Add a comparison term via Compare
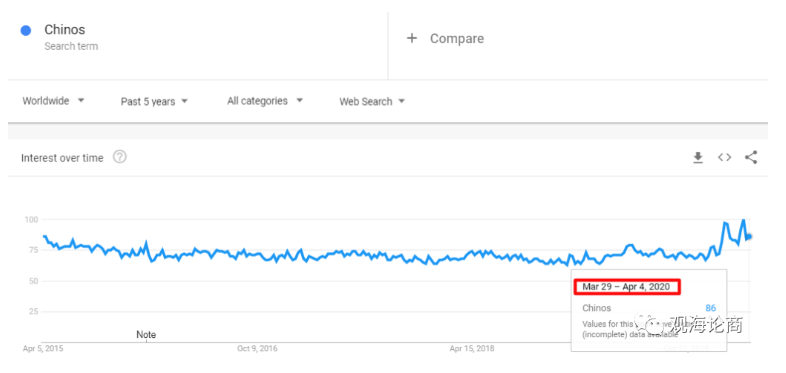 click(457, 39)
